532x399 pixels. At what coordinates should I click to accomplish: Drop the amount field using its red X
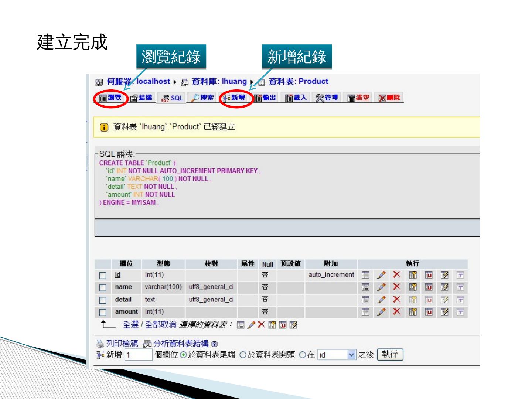point(397,312)
